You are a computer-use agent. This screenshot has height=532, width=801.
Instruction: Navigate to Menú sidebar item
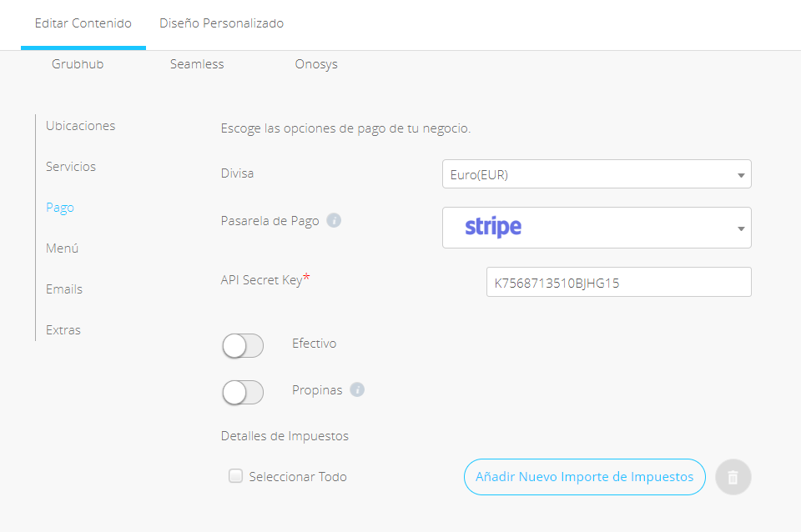(63, 248)
